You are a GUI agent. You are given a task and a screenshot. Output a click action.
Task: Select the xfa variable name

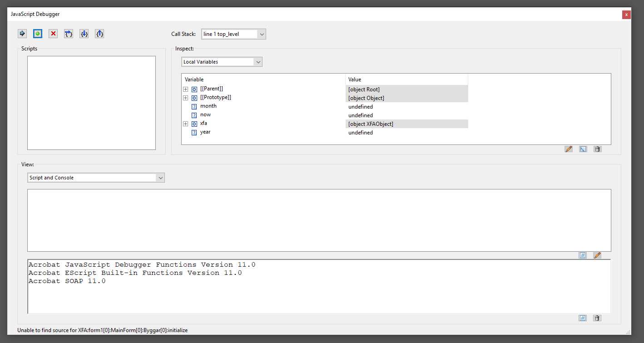point(203,124)
